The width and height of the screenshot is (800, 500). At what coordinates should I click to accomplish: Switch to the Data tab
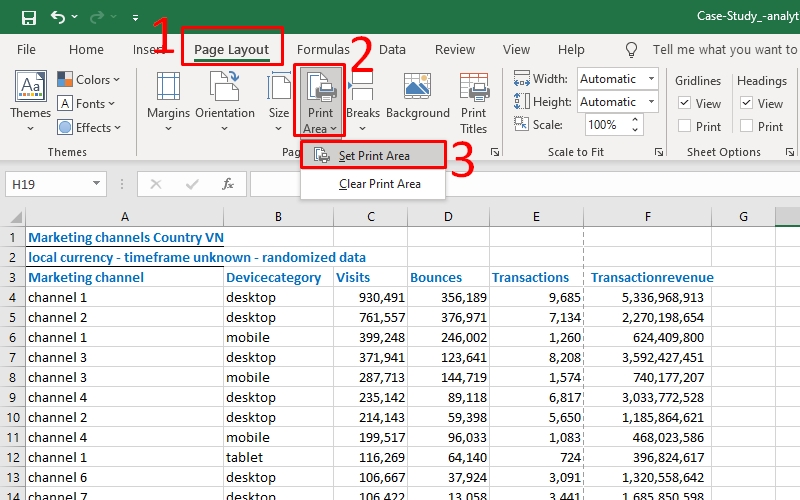tap(392, 49)
